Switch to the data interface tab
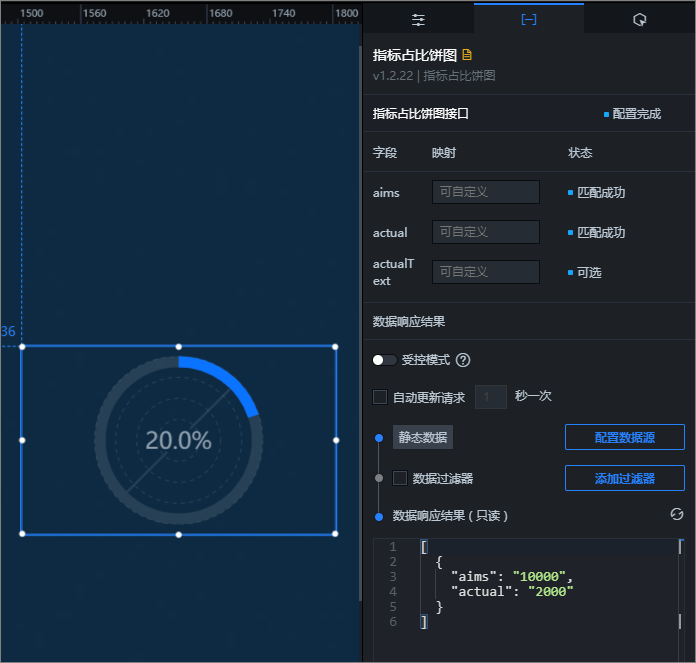This screenshot has width=696, height=663. pyautogui.click(x=529, y=20)
